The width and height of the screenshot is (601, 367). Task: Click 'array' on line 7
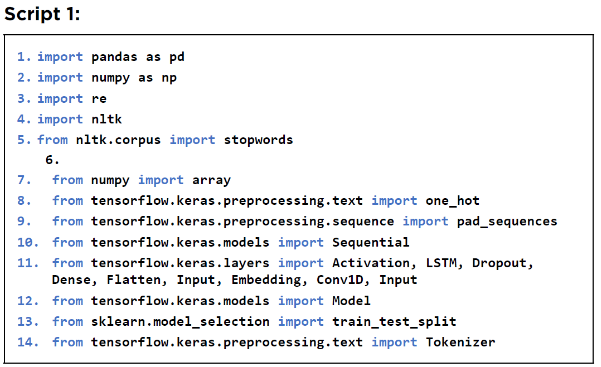[212, 180]
